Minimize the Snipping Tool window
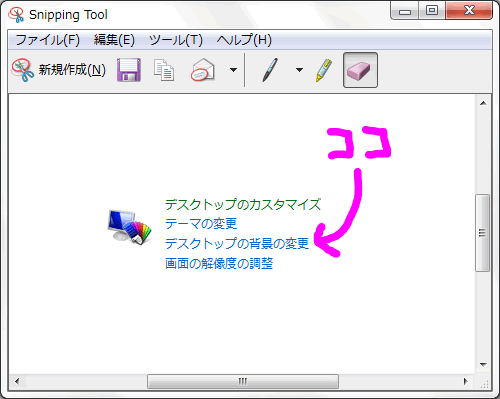Image resolution: width=500 pixels, height=399 pixels. tap(405, 11)
